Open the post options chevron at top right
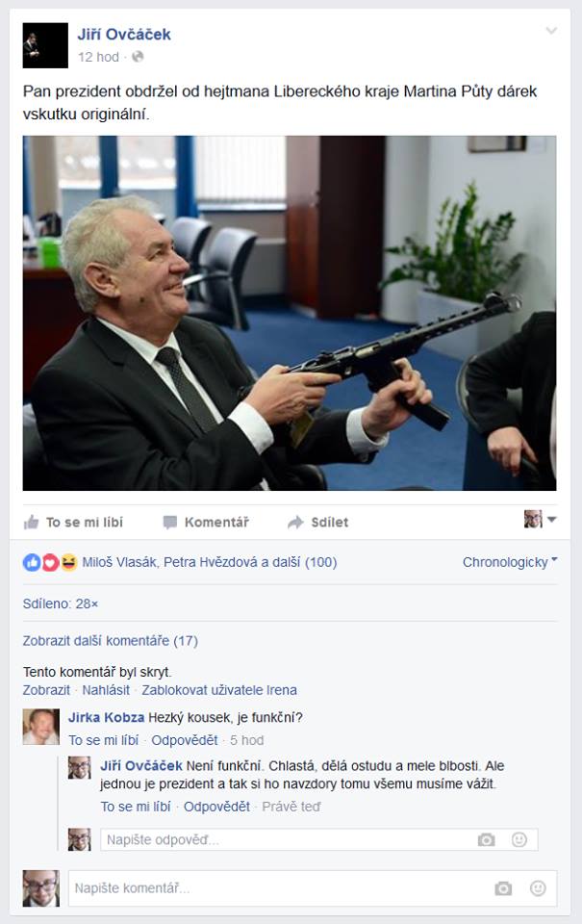This screenshot has width=582, height=924. point(551,30)
